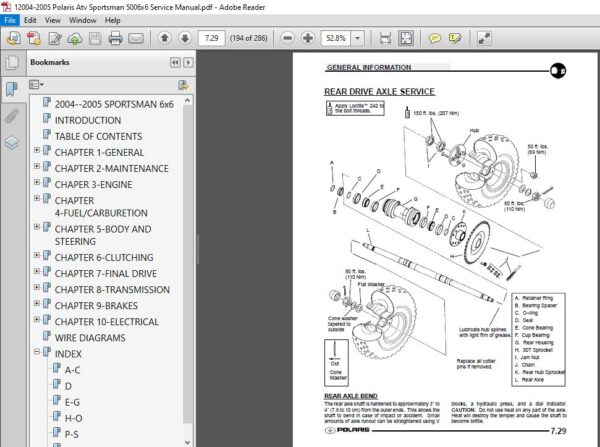Select the D index bookmark
This screenshot has height=447, width=600.
(68, 386)
